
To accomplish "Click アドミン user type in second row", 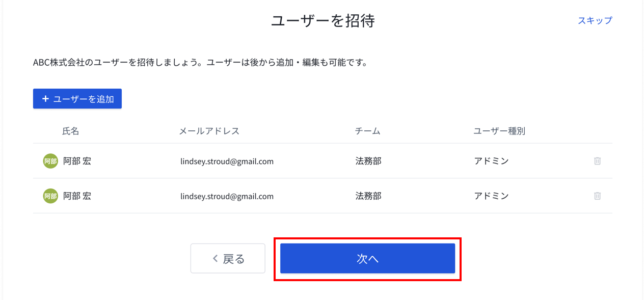I will pyautogui.click(x=492, y=196).
